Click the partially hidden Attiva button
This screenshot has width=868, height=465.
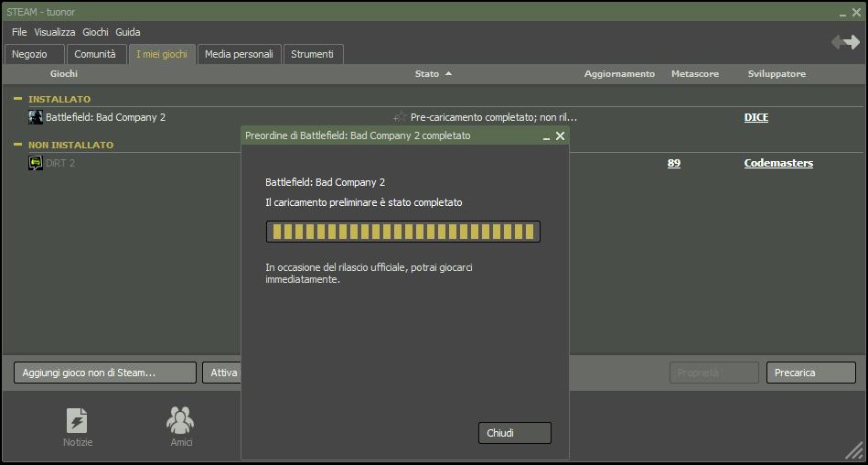pos(222,373)
